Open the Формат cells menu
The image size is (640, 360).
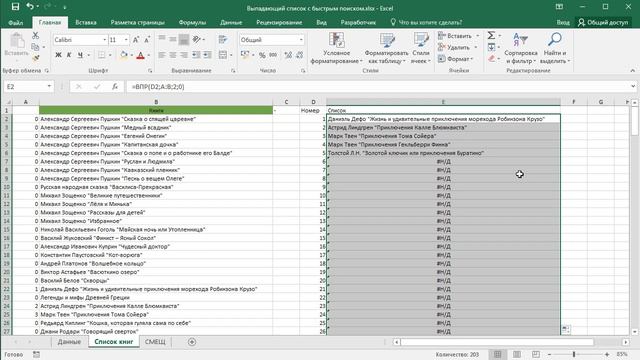coord(456,59)
